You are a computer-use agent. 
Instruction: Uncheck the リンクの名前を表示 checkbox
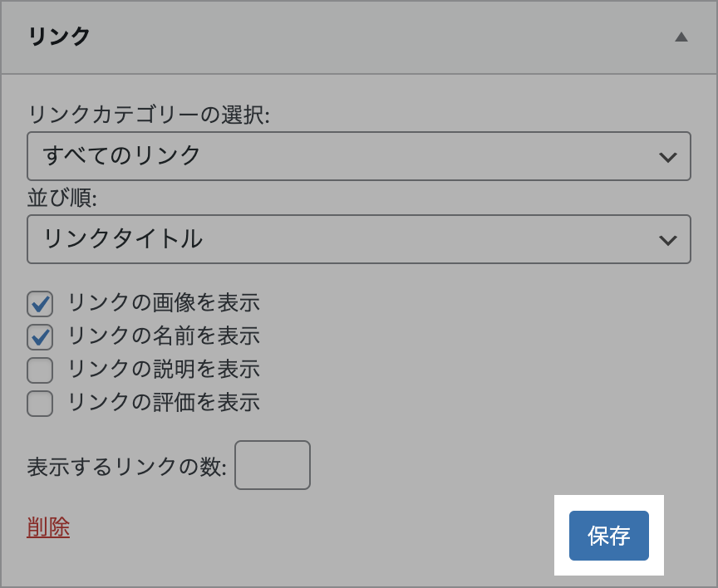(40, 336)
